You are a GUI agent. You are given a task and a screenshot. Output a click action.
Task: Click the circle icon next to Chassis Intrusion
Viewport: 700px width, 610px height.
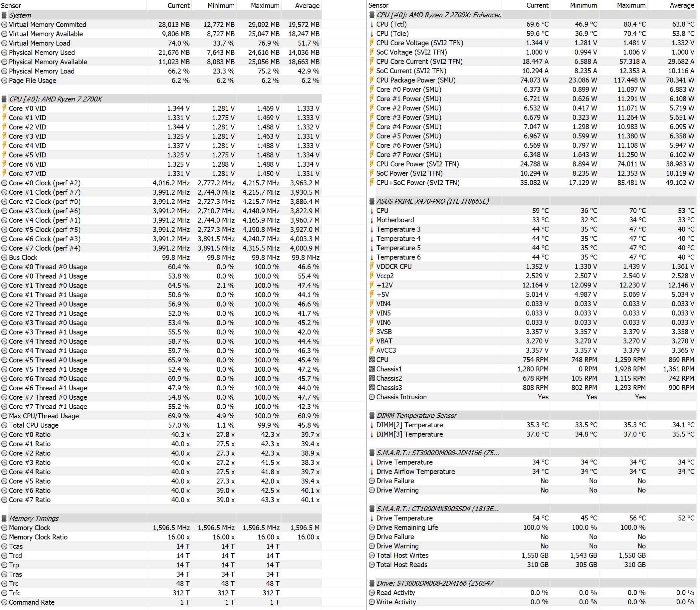point(372,397)
